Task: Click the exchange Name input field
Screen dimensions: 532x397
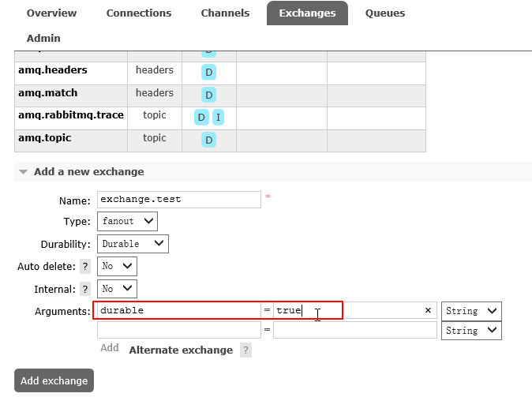Action: click(x=178, y=199)
